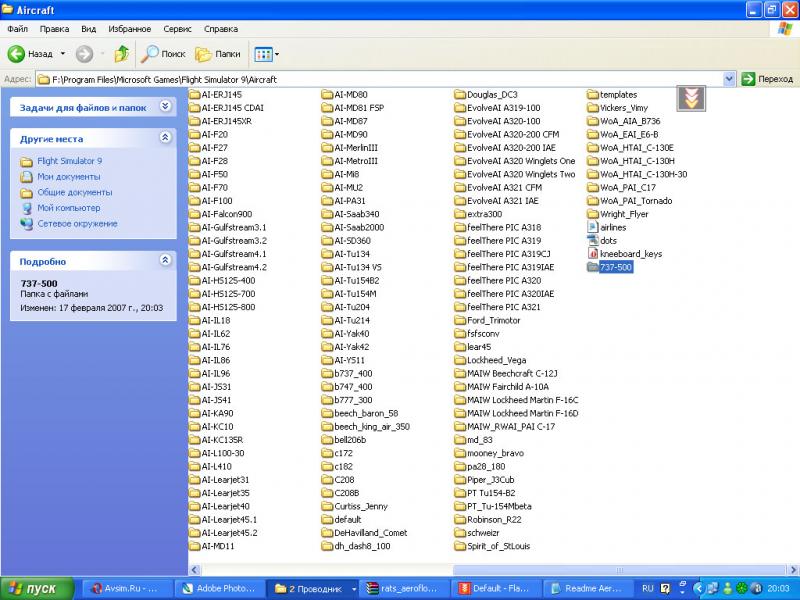The height and width of the screenshot is (600, 800).
Task: Collapse the 'Подробно' details panel
Action: point(165,260)
